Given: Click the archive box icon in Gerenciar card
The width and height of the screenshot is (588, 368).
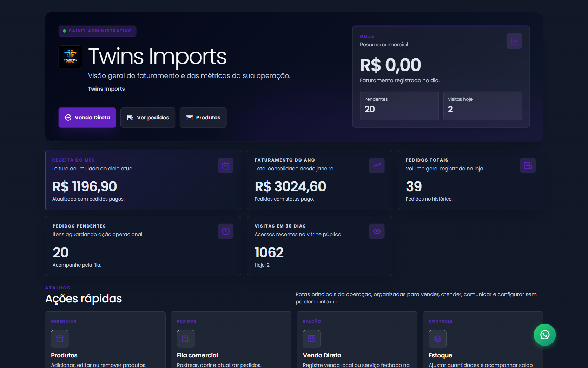Looking at the screenshot, I should coord(60,339).
